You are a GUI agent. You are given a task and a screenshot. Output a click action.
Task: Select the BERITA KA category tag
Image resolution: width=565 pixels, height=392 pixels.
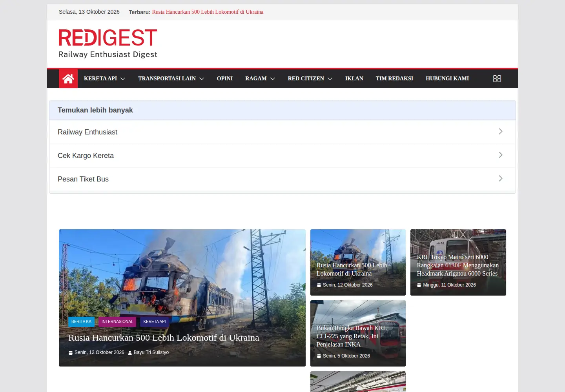pyautogui.click(x=81, y=322)
